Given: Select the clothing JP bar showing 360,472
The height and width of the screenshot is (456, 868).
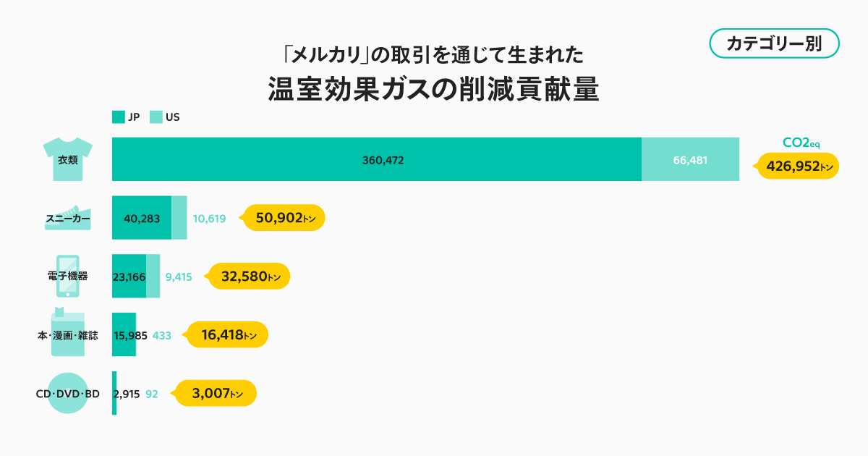Looking at the screenshot, I should click(x=377, y=159).
